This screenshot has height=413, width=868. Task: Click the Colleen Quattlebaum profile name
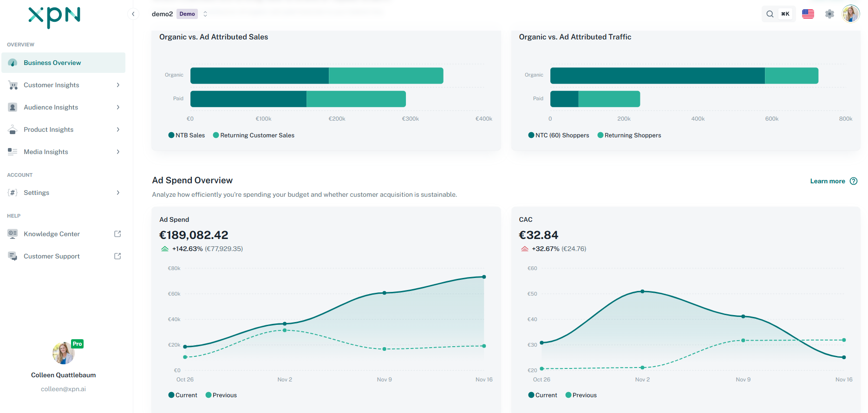tap(64, 375)
